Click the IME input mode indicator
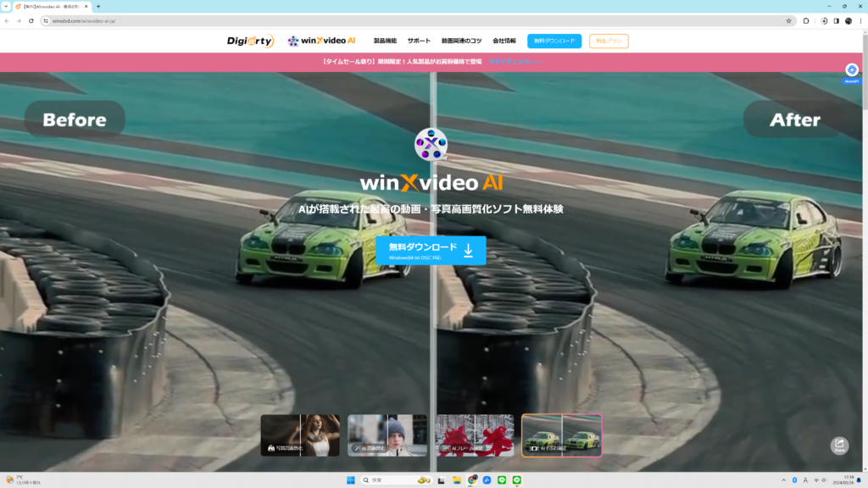This screenshot has width=868, height=488. (x=805, y=480)
